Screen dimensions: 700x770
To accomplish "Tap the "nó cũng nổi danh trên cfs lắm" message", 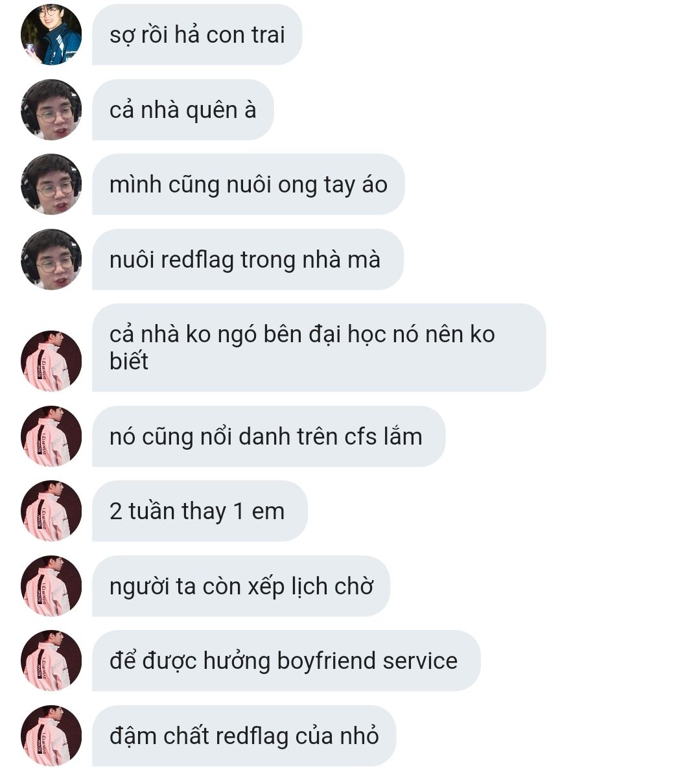I will pyautogui.click(x=269, y=436).
